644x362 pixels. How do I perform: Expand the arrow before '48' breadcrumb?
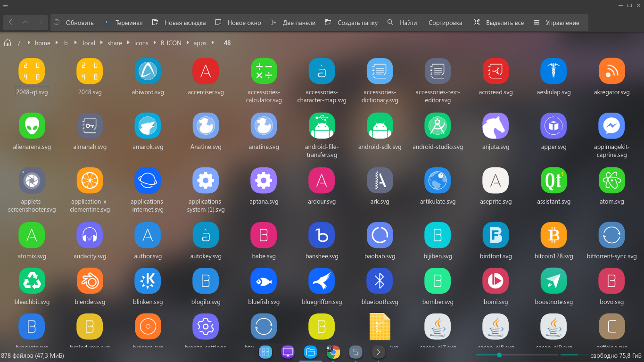213,42
